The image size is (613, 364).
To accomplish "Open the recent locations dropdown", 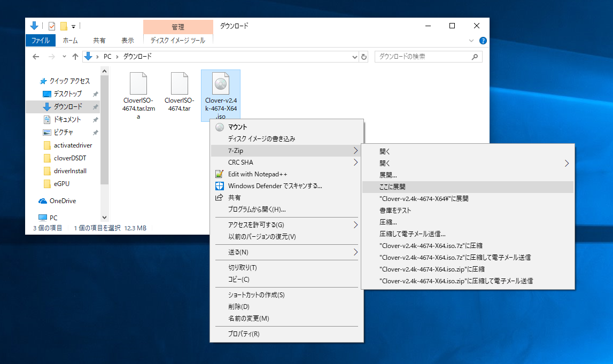I will pos(64,57).
